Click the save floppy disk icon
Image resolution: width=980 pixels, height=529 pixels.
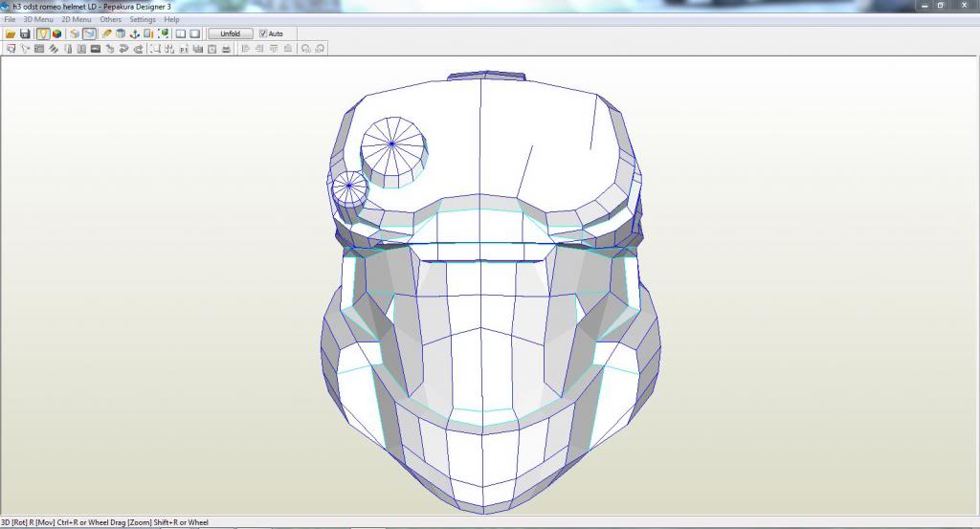coord(25,33)
